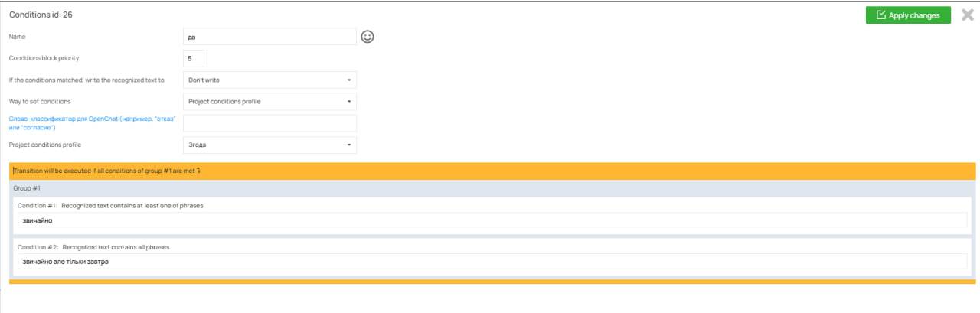Click the "Conditions id: 26" title
980x313 pixels.
click(x=41, y=15)
